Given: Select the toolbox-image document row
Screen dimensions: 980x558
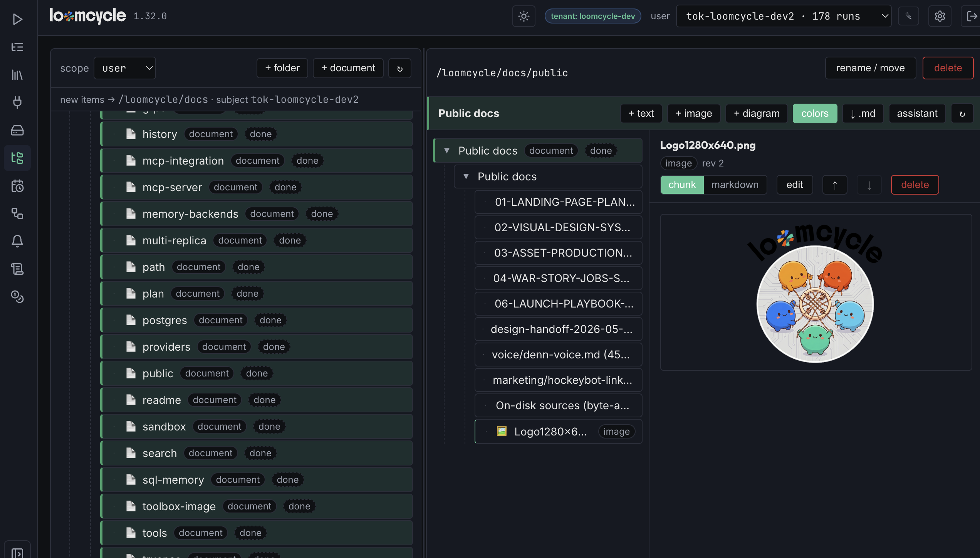Looking at the screenshot, I should coord(257,506).
